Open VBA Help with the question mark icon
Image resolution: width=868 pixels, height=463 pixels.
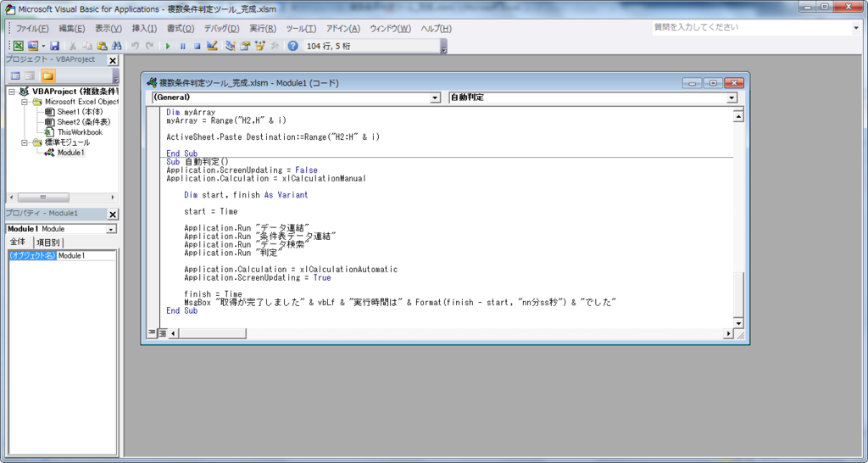(292, 46)
